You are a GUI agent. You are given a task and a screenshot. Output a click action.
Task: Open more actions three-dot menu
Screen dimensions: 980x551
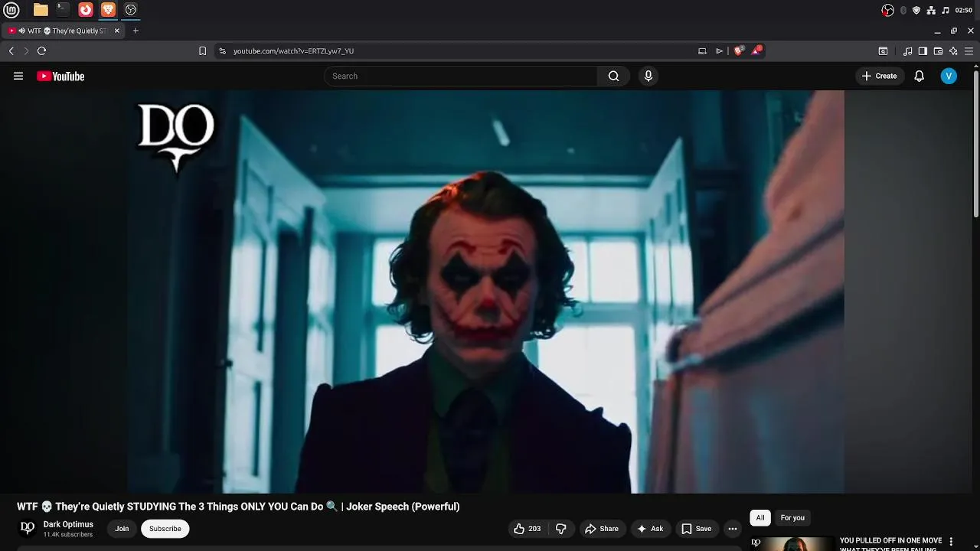733,529
